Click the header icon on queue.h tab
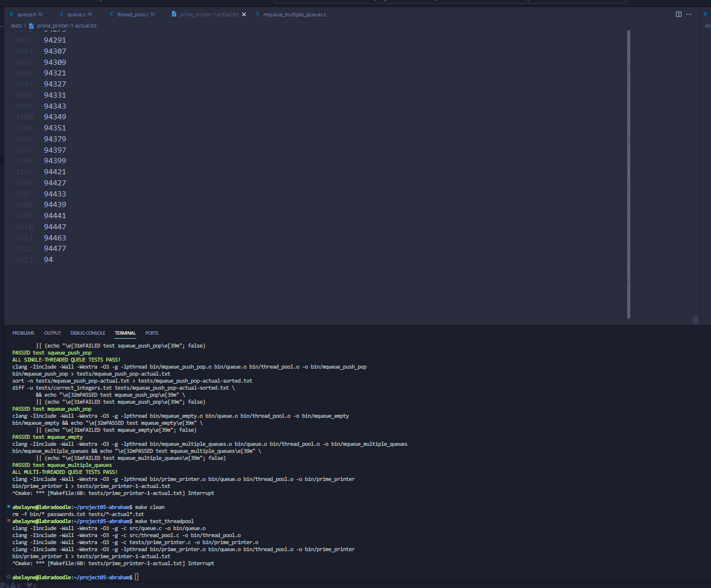 tap(11, 14)
